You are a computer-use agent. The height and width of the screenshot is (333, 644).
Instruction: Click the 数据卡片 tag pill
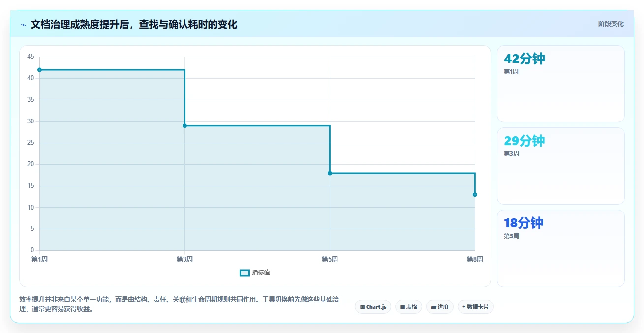point(475,307)
